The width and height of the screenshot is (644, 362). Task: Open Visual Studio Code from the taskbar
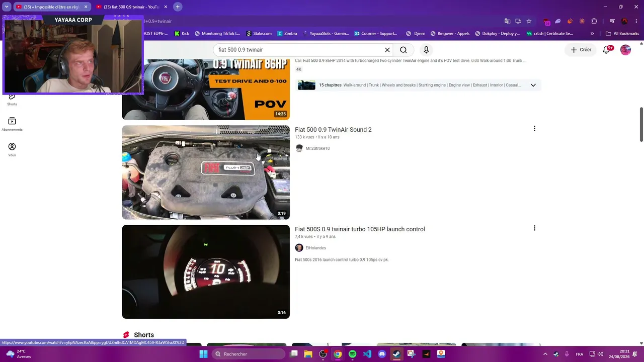367,354
